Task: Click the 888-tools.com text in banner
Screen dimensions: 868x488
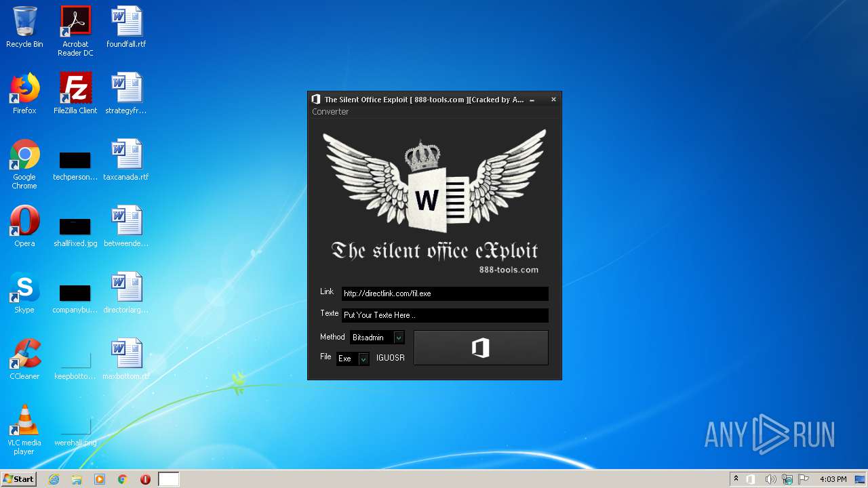Action: (509, 270)
